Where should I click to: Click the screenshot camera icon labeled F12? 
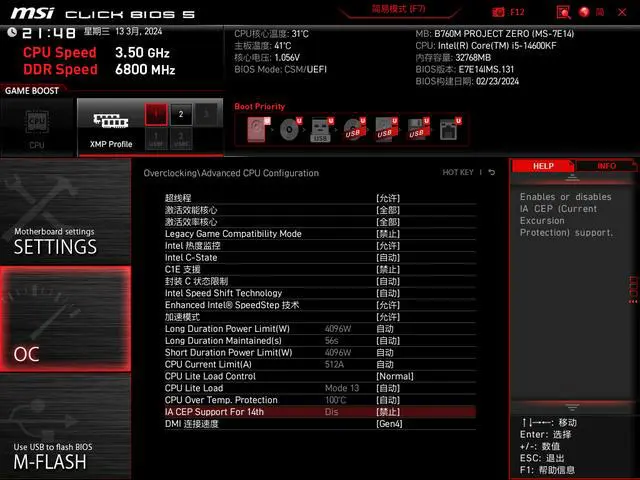click(498, 12)
